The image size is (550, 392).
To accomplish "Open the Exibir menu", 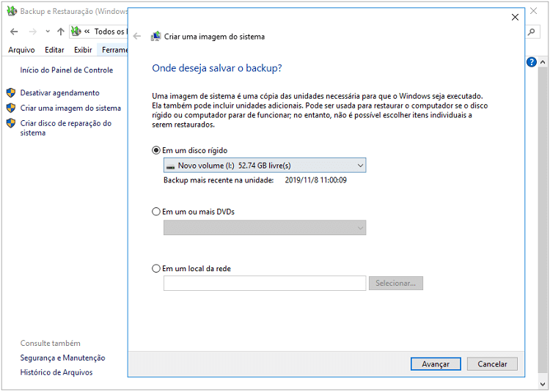I will point(83,50).
